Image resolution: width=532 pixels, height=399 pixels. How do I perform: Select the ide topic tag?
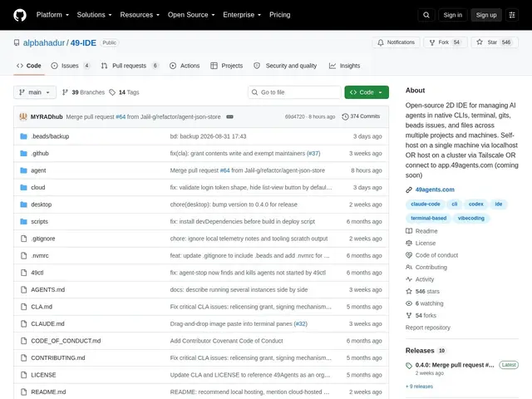tap(499, 204)
